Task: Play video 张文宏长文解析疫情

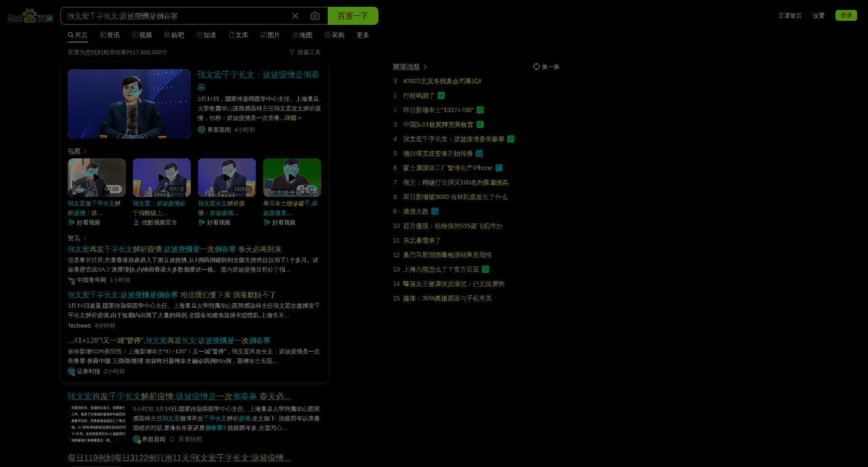Action: [x=227, y=177]
